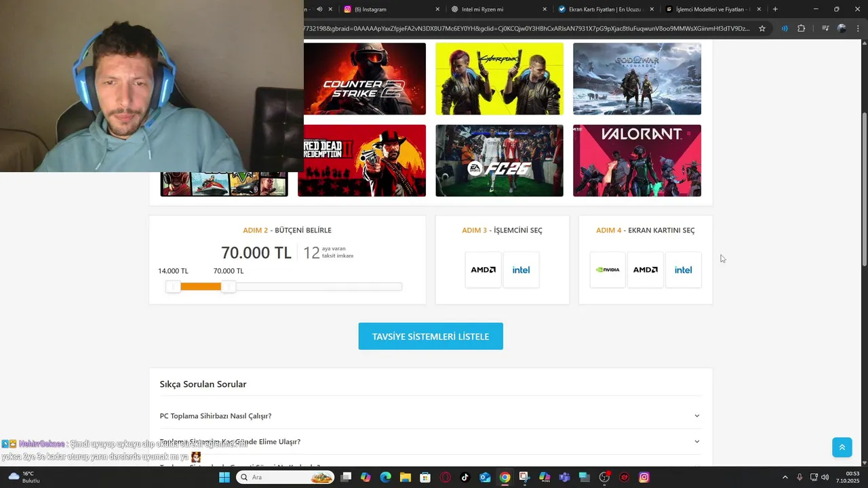This screenshot has height=488, width=868.
Task: Open Microsoft Store from the taskbar
Action: 425,477
